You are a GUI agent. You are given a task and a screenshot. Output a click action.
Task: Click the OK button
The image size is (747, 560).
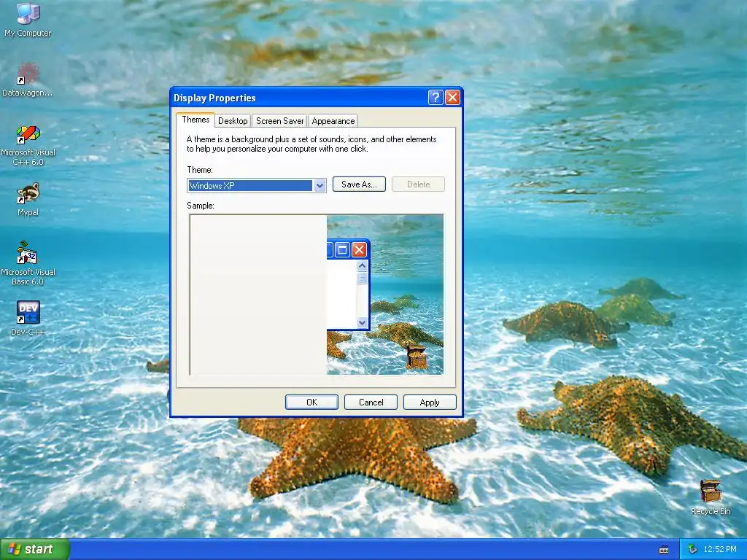[311, 402]
